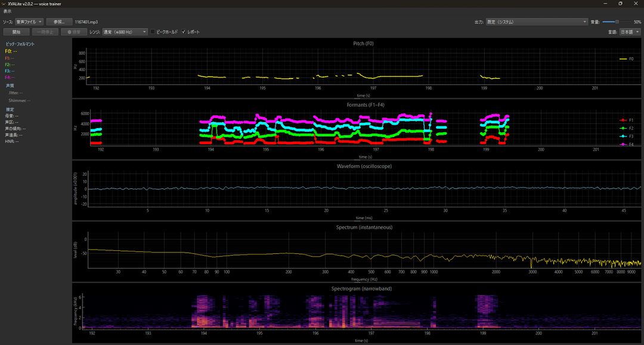Click the F0 legend entry in Pitch plot
The height and width of the screenshot is (345, 644).
[x=626, y=59]
